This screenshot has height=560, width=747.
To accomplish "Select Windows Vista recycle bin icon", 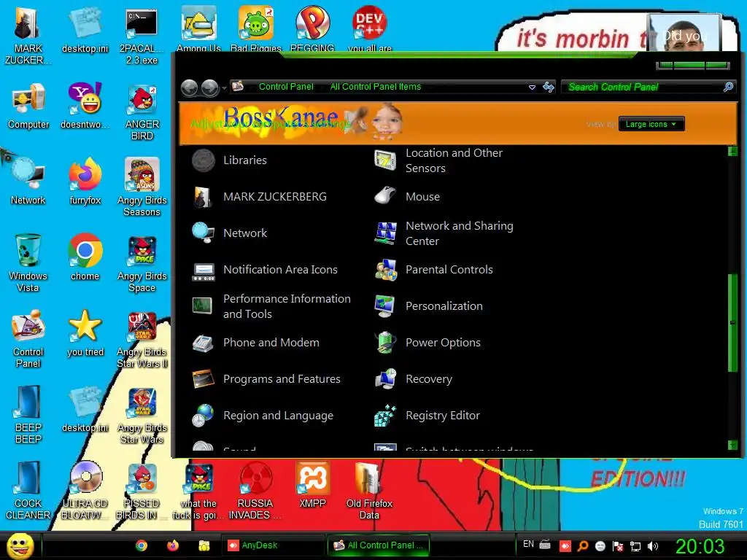I will click(x=28, y=262).
